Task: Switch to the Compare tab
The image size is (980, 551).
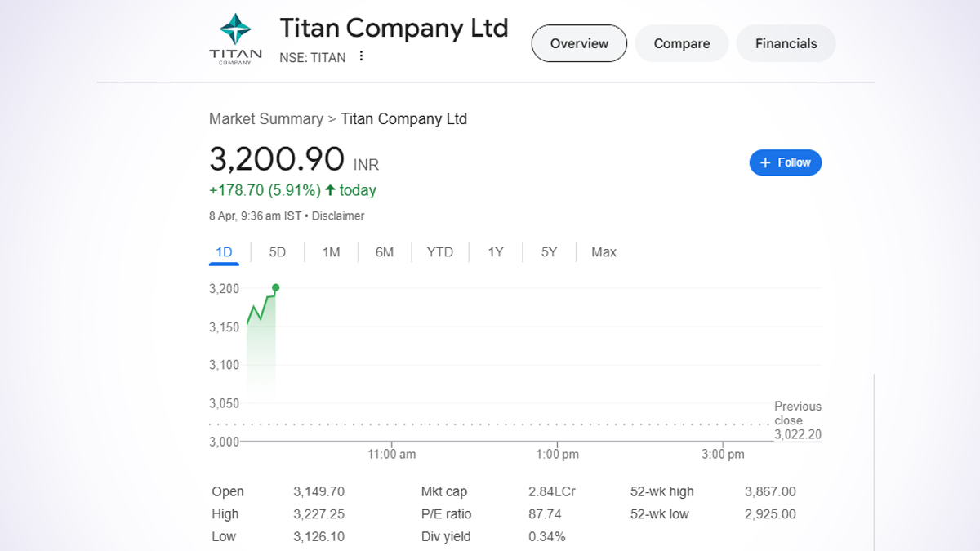Action: click(x=682, y=43)
